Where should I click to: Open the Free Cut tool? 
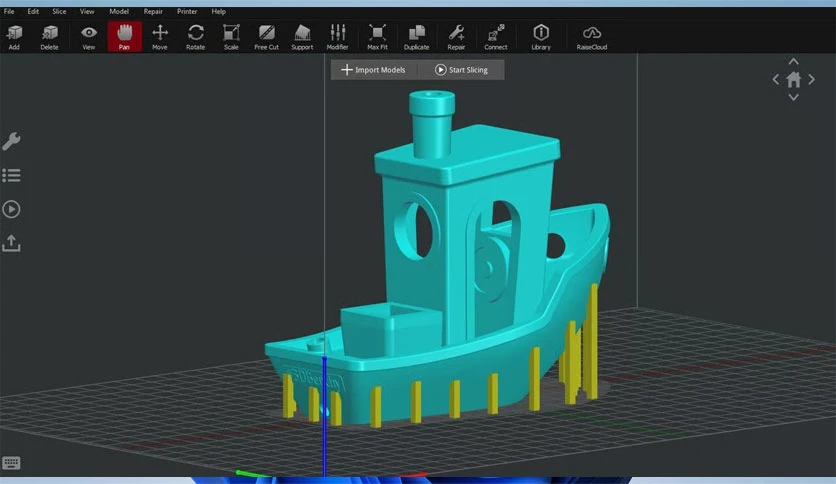point(266,37)
